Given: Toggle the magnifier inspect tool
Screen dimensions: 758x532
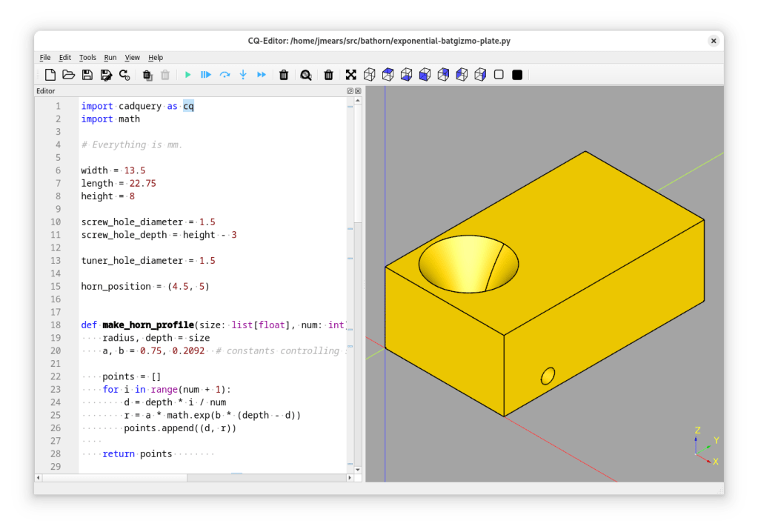Looking at the screenshot, I should [305, 75].
